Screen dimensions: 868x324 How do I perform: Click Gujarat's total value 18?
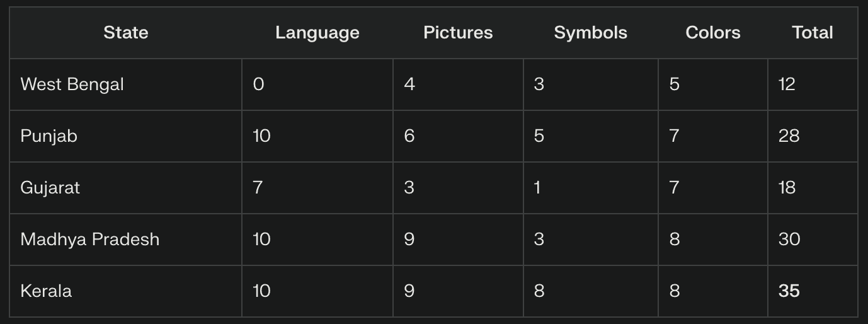click(x=787, y=188)
